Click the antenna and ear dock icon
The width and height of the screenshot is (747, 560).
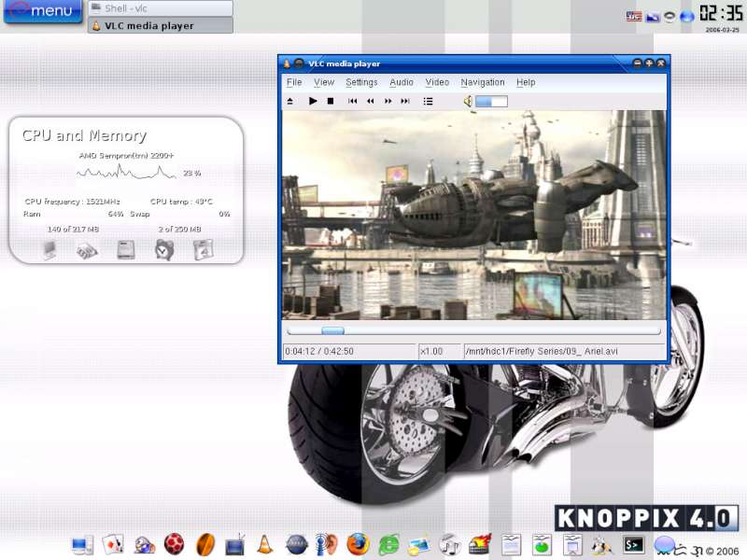pyautogui.click(x=326, y=544)
